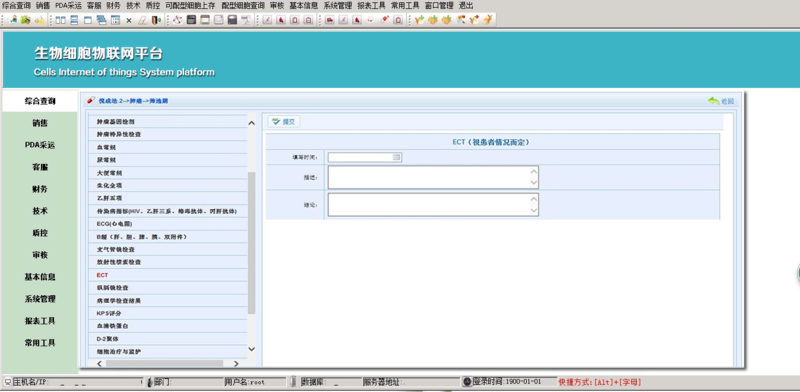Viewport: 800px width, 392px height.
Task: Click into the 结论 text area
Action: tap(433, 204)
